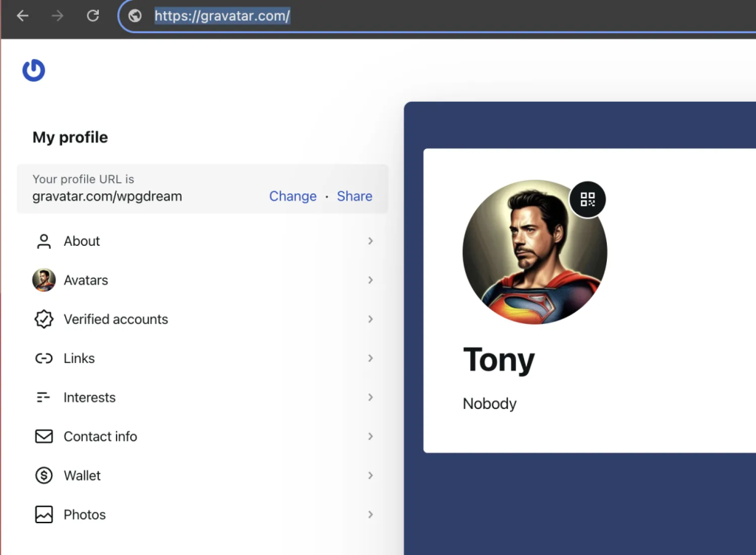Click the Photos image icon
Viewport: 756px width, 555px height.
click(44, 514)
